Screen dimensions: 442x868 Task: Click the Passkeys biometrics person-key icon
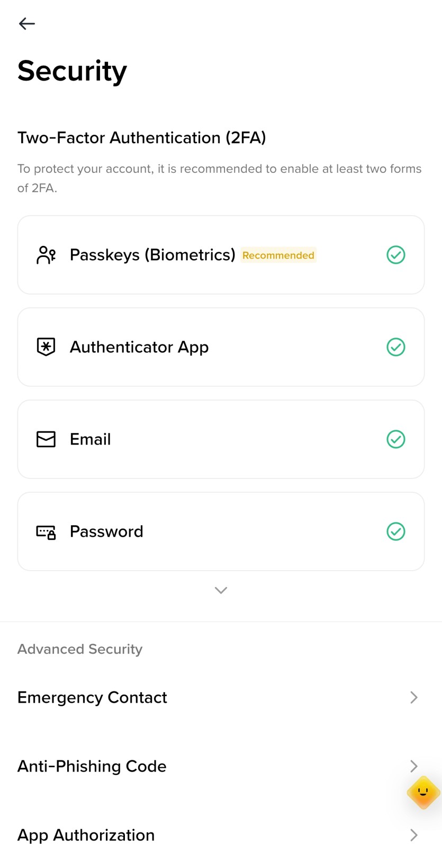pos(46,255)
